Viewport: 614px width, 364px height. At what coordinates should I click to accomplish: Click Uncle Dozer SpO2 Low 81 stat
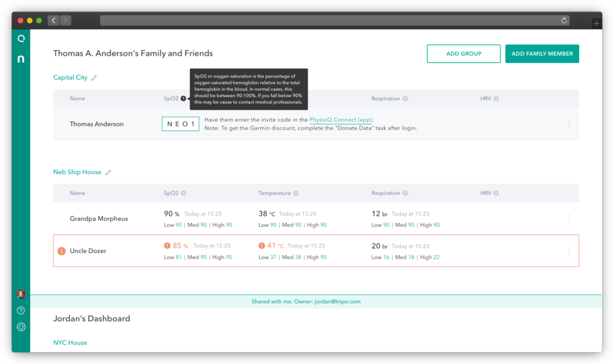(x=173, y=257)
